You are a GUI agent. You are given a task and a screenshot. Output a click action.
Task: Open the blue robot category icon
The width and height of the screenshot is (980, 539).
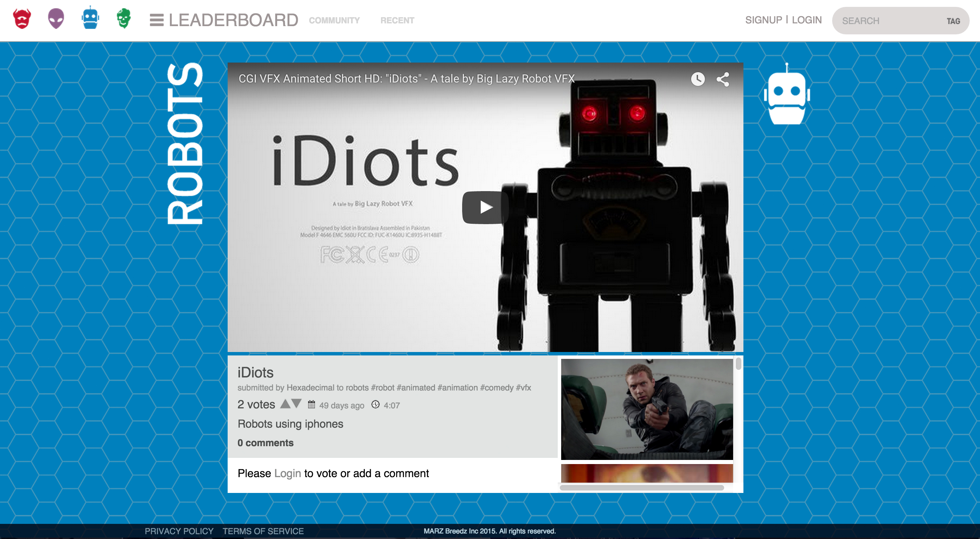click(90, 18)
